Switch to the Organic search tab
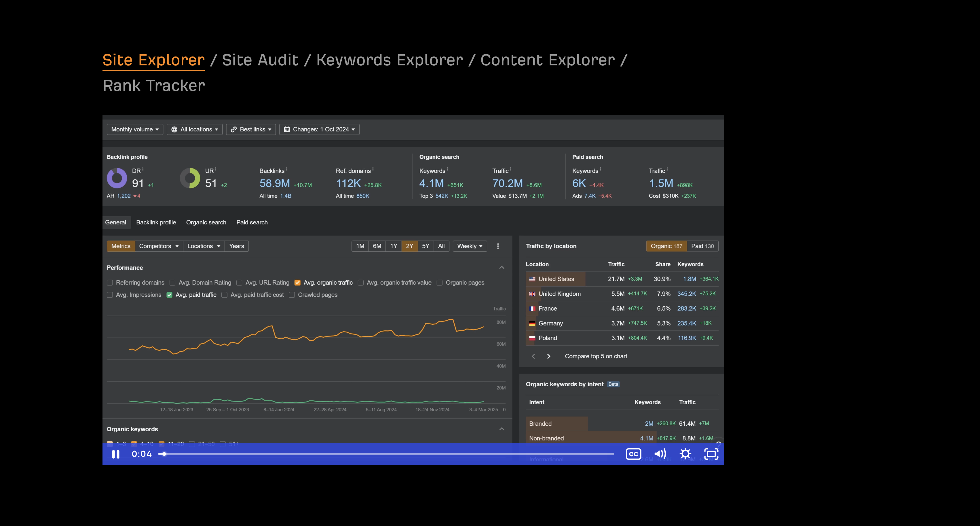 206,222
